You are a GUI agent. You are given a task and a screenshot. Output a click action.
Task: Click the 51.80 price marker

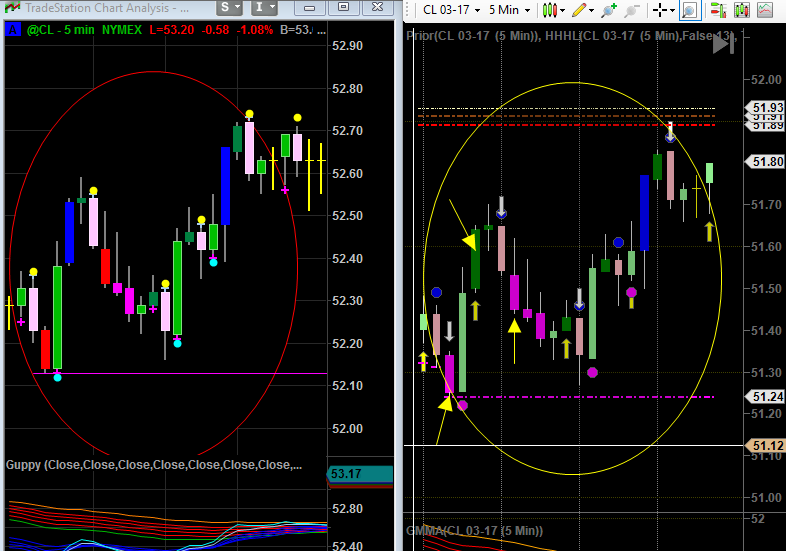click(765, 161)
